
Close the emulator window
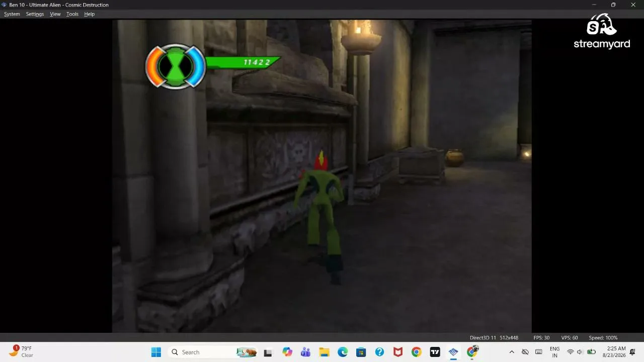point(633,5)
